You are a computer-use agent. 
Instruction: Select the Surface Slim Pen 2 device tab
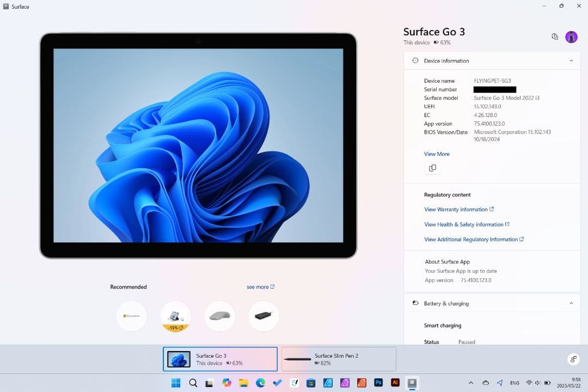click(339, 359)
